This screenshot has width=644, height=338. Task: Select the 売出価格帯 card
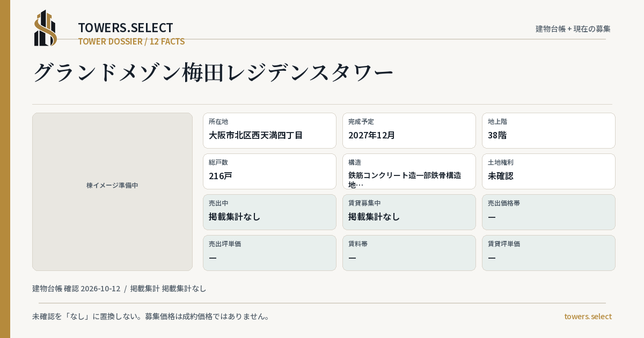548,212
